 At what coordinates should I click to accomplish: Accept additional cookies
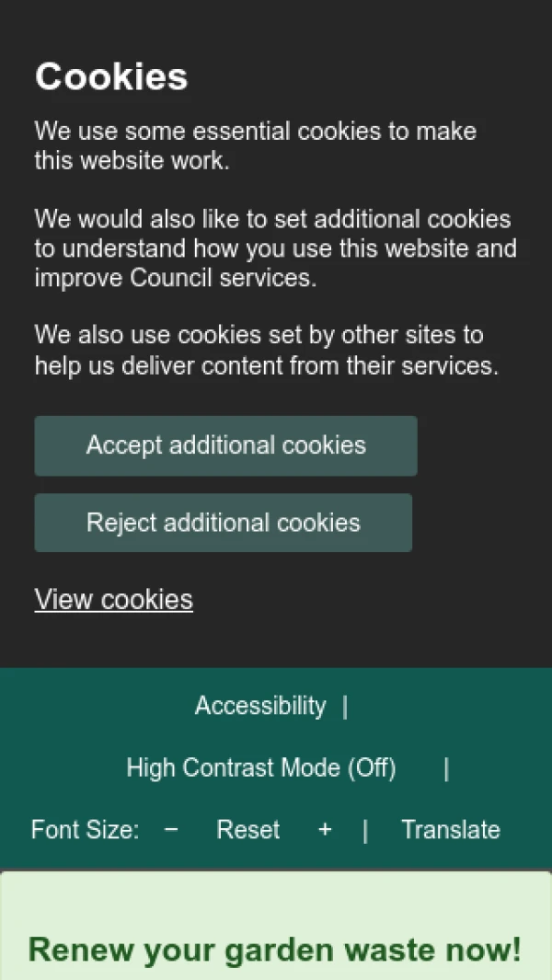pyautogui.click(x=225, y=445)
